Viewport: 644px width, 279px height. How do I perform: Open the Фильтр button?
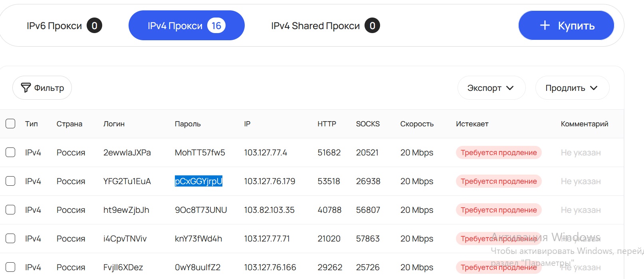(42, 88)
